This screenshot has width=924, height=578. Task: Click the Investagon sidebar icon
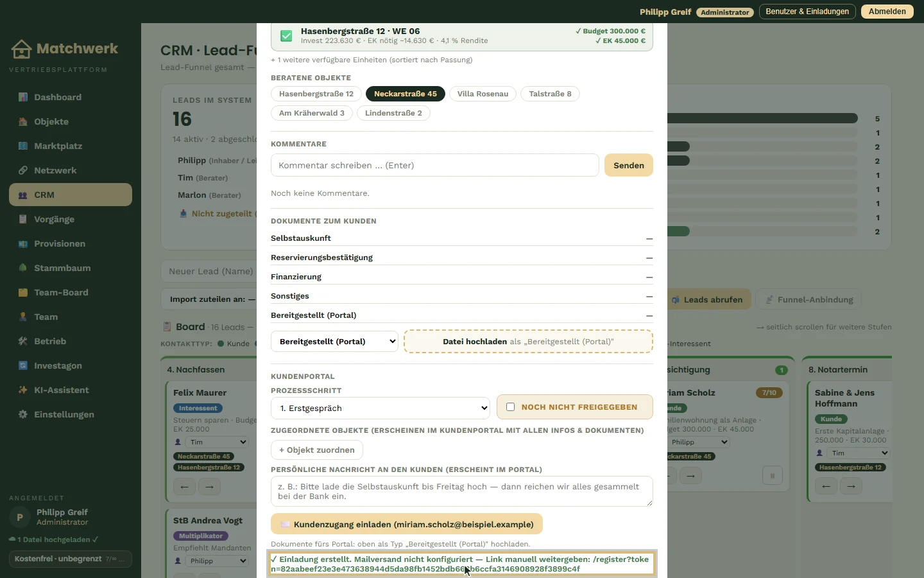[x=23, y=365]
